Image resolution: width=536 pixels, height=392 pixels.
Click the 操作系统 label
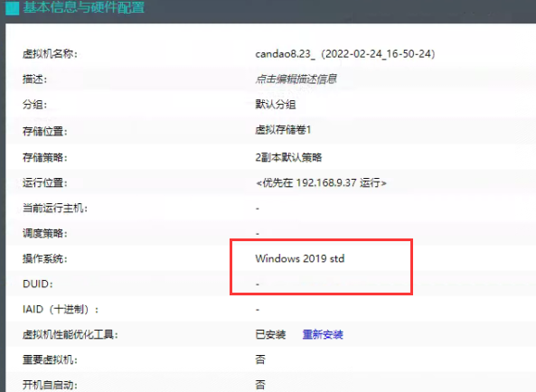[x=45, y=259]
